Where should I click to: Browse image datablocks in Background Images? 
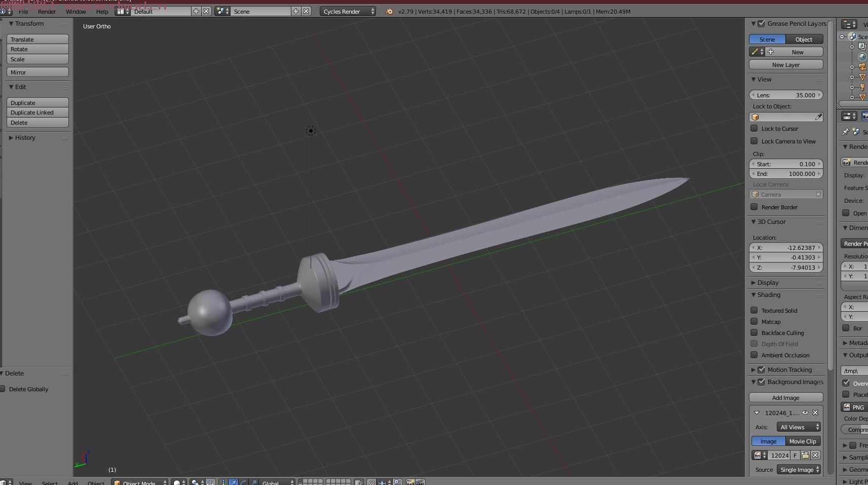tap(759, 455)
